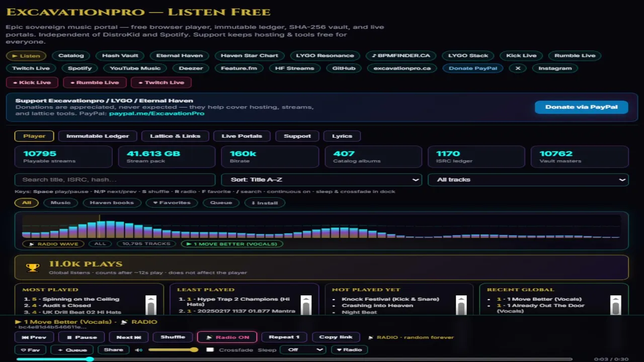This screenshot has height=362, width=644.
Task: Click the Fav heart button
Action: click(x=31, y=350)
